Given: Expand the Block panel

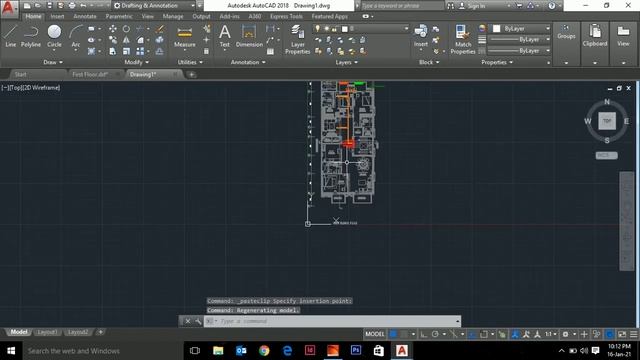Looking at the screenshot, I should click(x=429, y=62).
